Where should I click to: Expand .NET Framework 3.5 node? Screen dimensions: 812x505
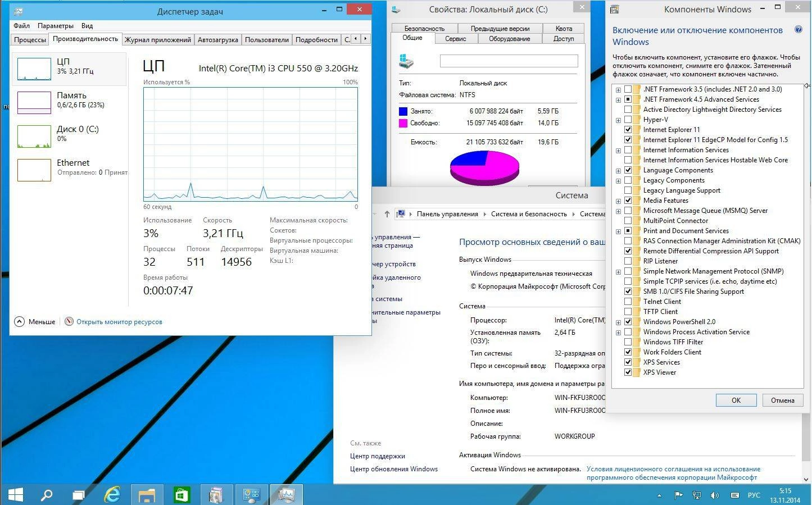click(x=619, y=90)
